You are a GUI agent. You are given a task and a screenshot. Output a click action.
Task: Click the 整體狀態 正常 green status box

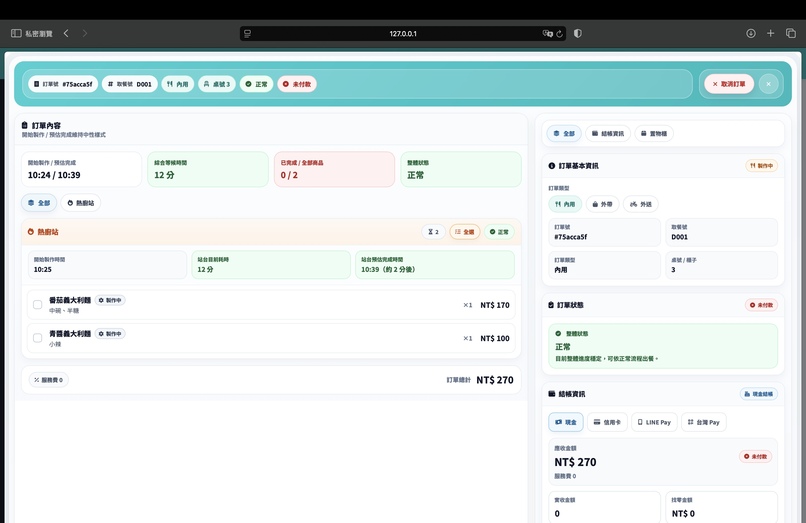point(663,346)
